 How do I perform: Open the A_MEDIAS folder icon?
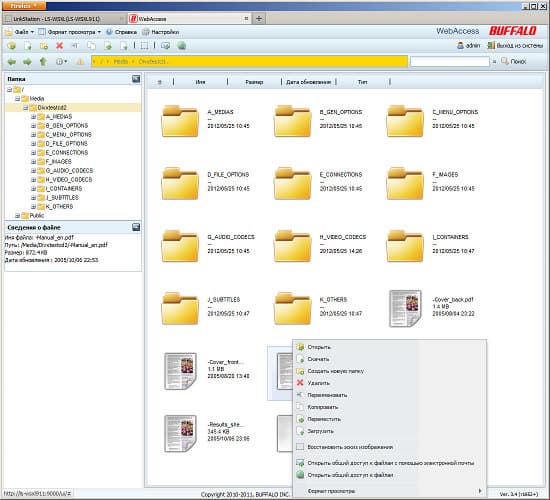pos(180,121)
